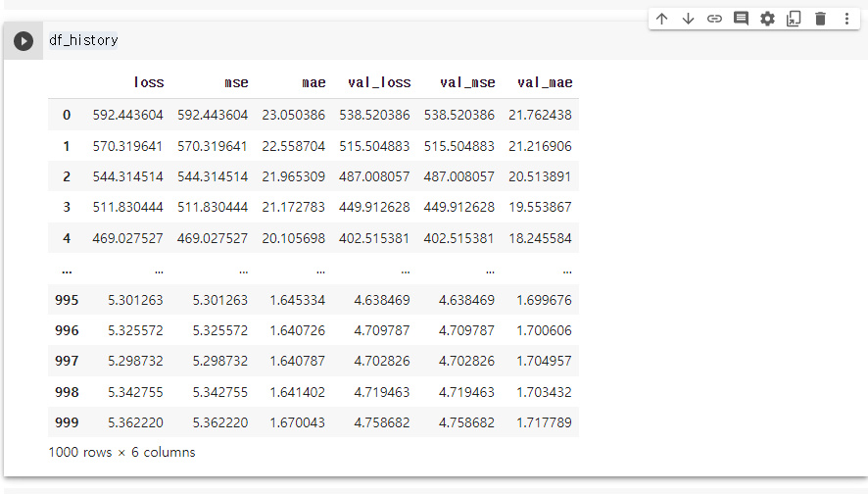
Task: Select the val_loss column header
Action: (x=379, y=82)
